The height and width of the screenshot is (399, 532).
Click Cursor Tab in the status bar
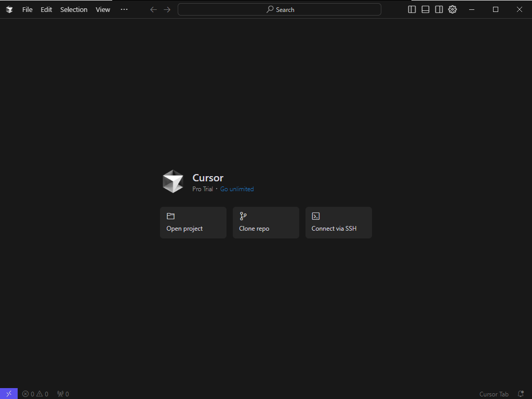(494, 394)
